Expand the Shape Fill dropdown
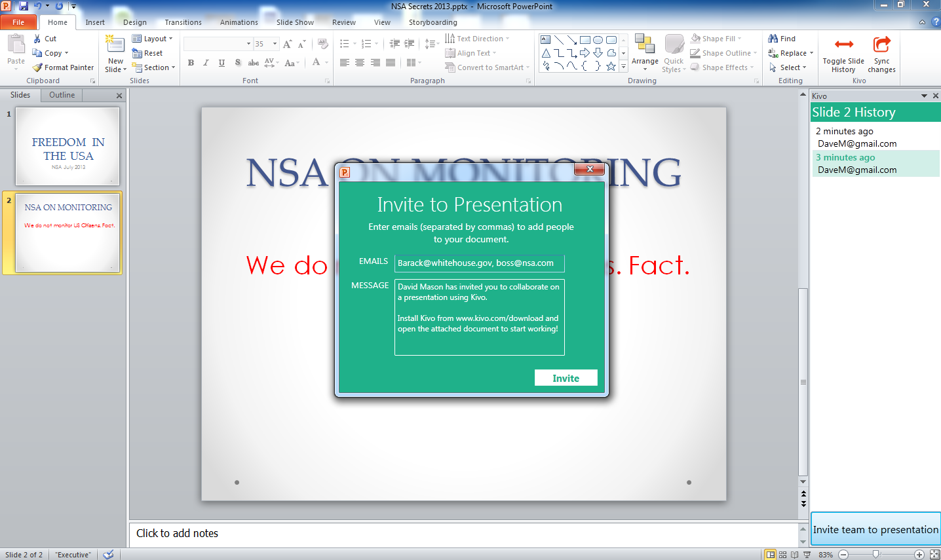Image resolution: width=941 pixels, height=560 pixels. pyautogui.click(x=740, y=39)
